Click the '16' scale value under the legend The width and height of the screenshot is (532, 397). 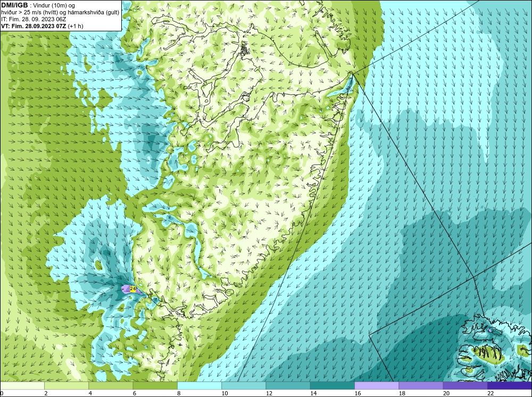click(358, 393)
